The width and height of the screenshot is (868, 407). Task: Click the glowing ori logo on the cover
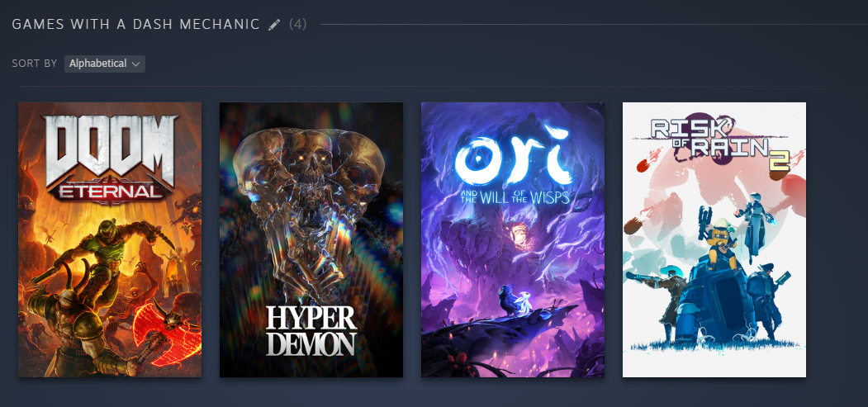click(512, 155)
